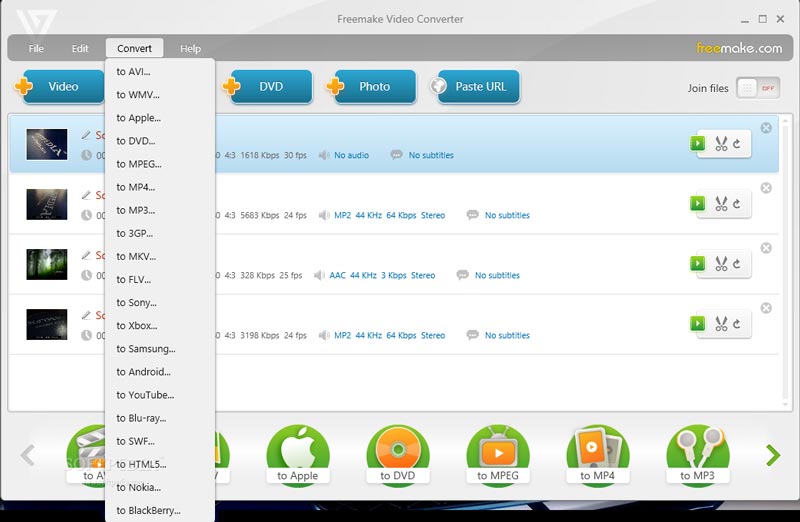The width and height of the screenshot is (800, 522).
Task: Open scissors editor for 3198 Kbps video
Action: pyautogui.click(x=721, y=324)
